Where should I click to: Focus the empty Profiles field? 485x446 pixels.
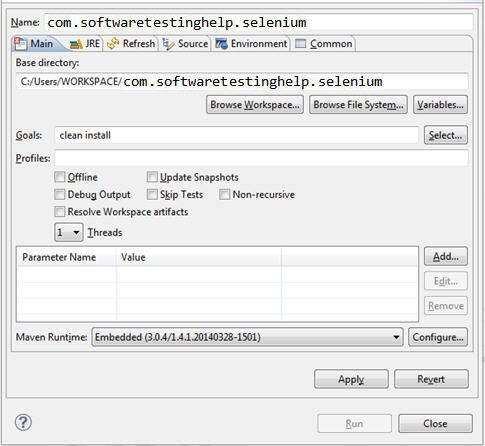(x=262, y=158)
